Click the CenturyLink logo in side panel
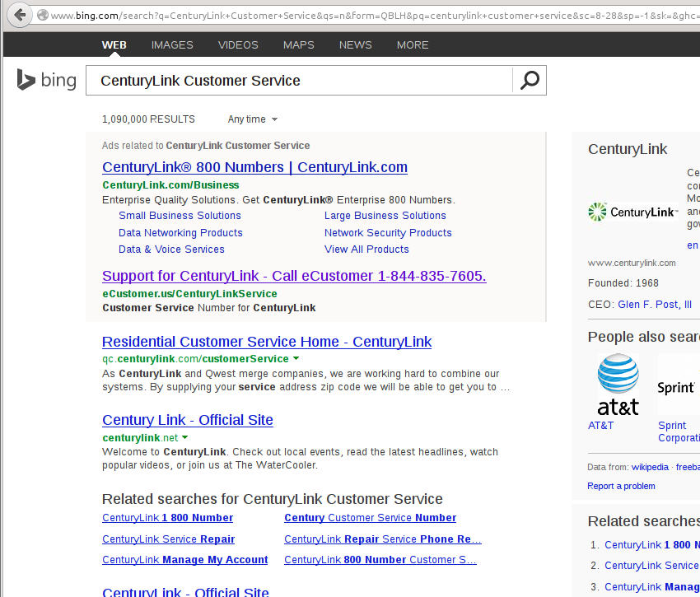700x597 pixels. click(x=633, y=212)
